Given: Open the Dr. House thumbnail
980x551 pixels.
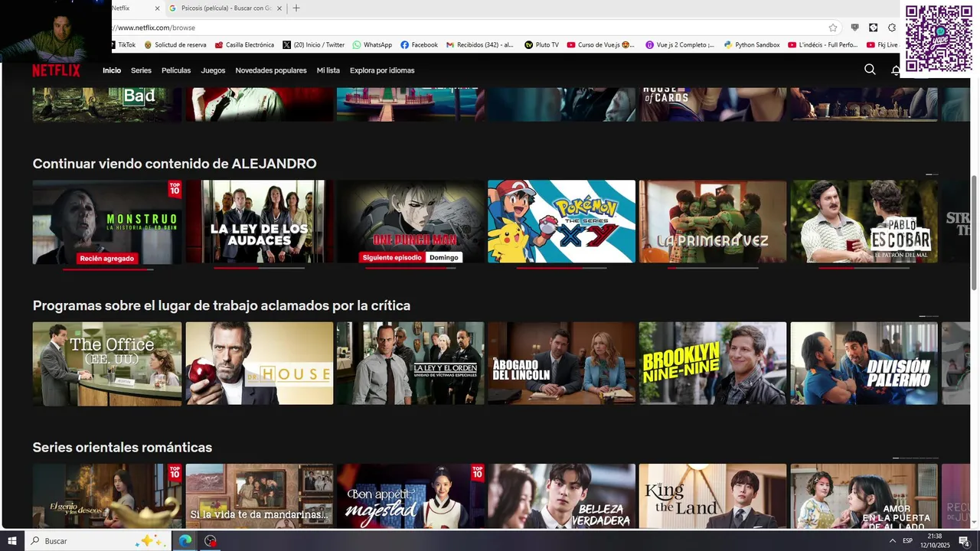Looking at the screenshot, I should click(x=260, y=364).
